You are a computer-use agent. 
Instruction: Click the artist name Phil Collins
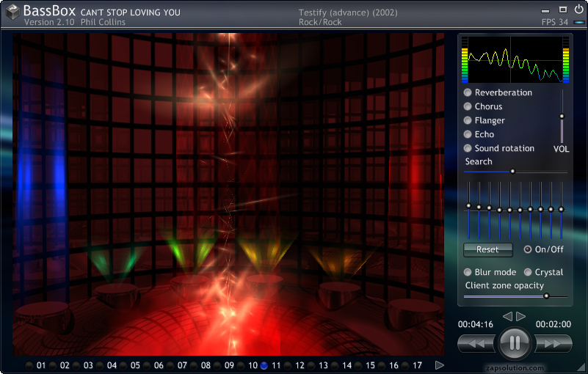point(103,22)
